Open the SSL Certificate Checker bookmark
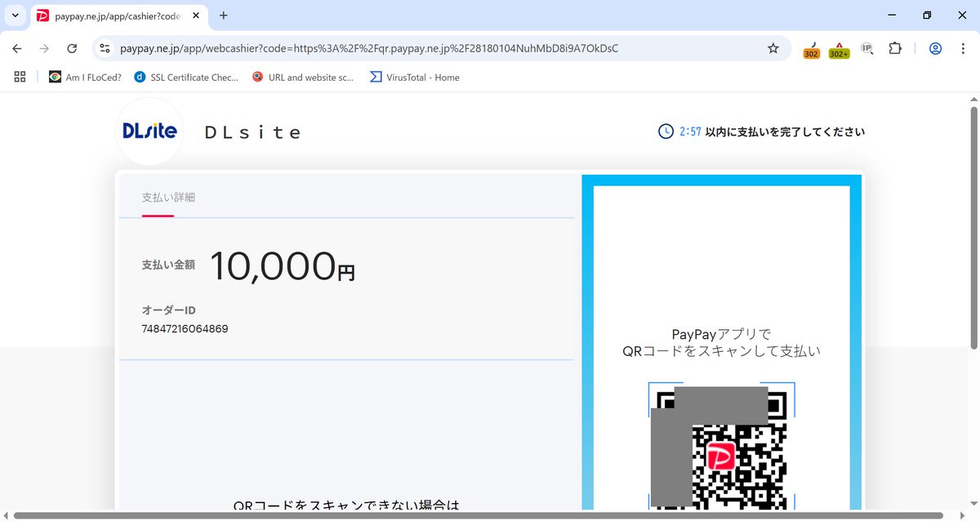The image size is (980, 521). pyautogui.click(x=186, y=77)
